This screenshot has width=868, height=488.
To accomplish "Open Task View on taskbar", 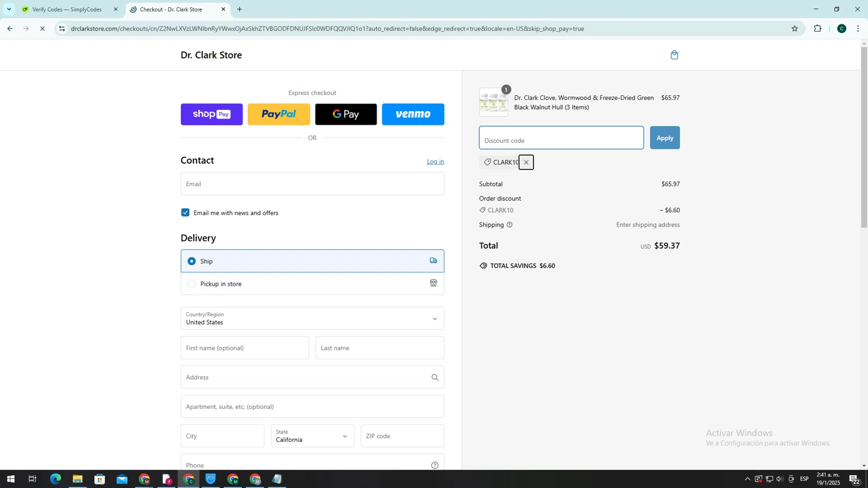I will 32,479.
